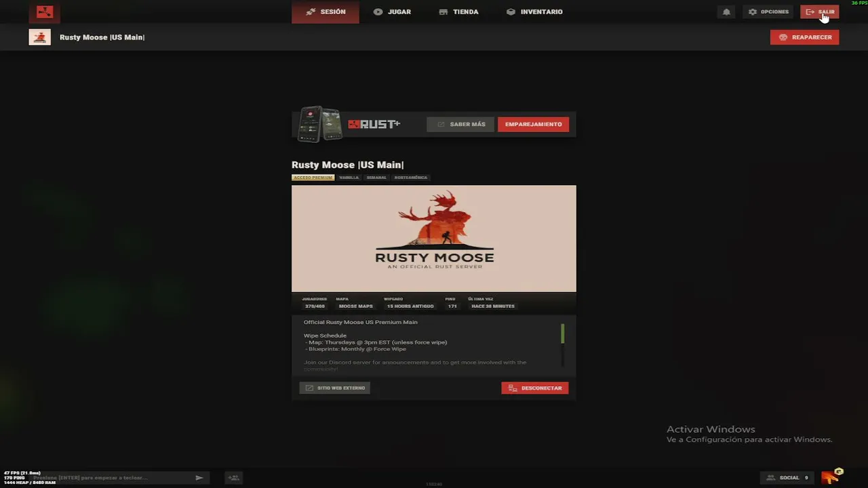The image size is (868, 488).
Task: Click the green description scrollbar
Action: tap(563, 333)
